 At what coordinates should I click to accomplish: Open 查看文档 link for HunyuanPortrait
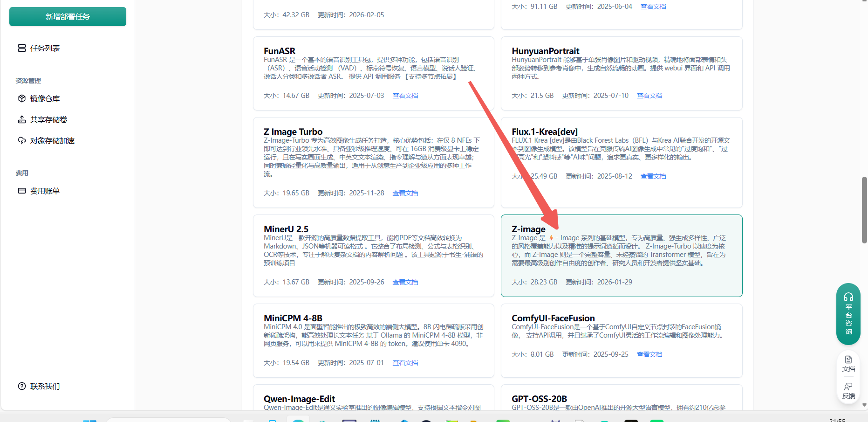[649, 96]
